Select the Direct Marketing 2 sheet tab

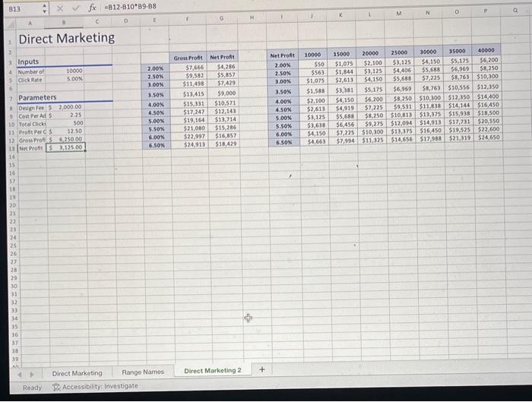tap(213, 370)
